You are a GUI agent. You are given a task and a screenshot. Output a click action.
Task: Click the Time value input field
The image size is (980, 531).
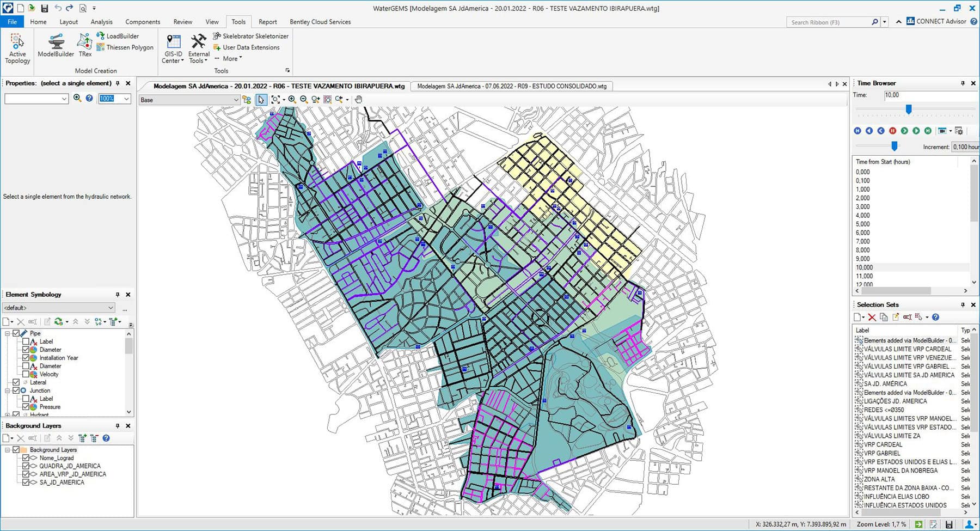(931, 95)
